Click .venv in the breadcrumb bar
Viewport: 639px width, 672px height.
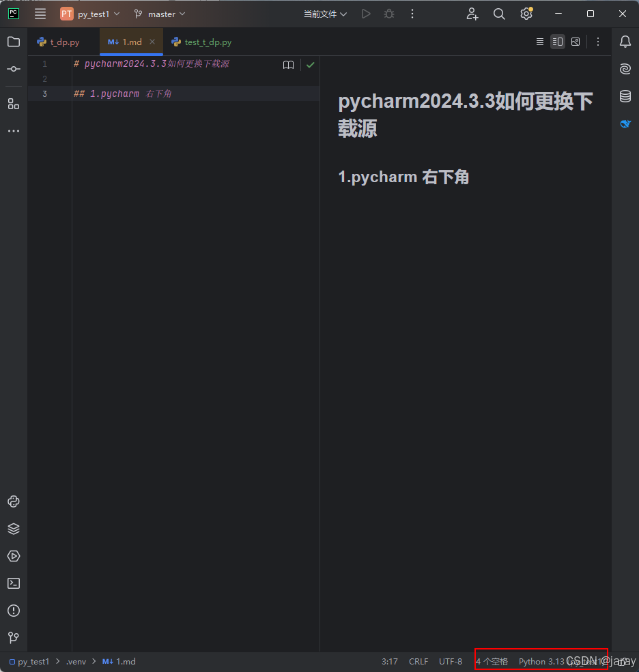[76, 661]
